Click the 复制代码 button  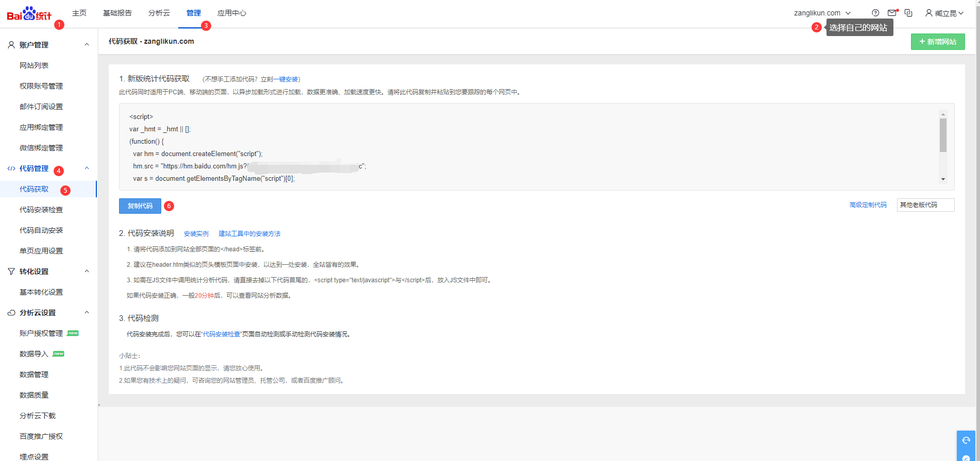(x=140, y=206)
